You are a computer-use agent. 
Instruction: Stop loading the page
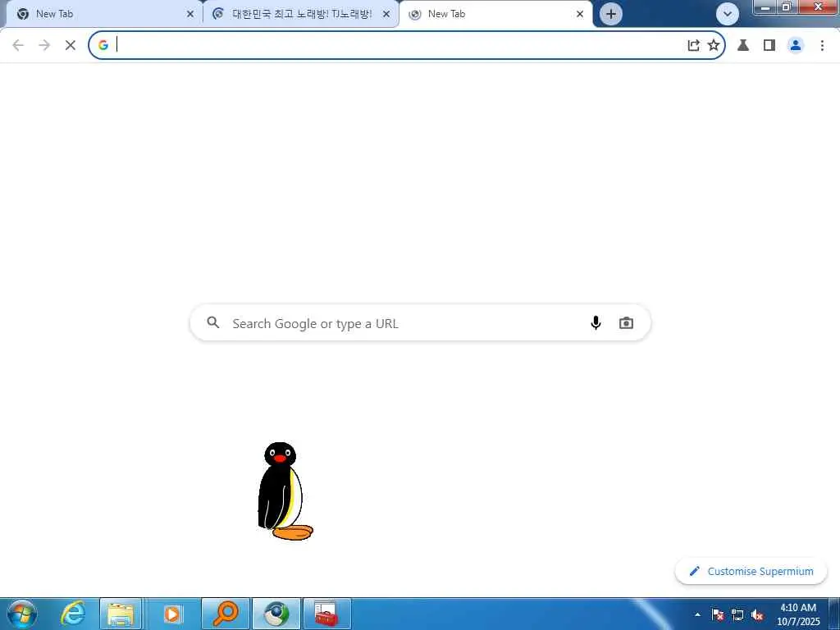tap(71, 46)
